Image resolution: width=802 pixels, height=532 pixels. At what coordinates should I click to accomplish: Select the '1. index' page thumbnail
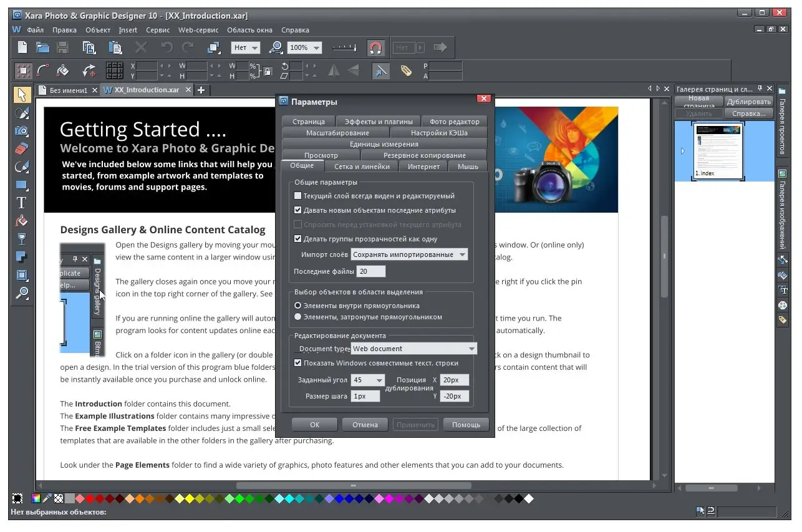pos(718,150)
